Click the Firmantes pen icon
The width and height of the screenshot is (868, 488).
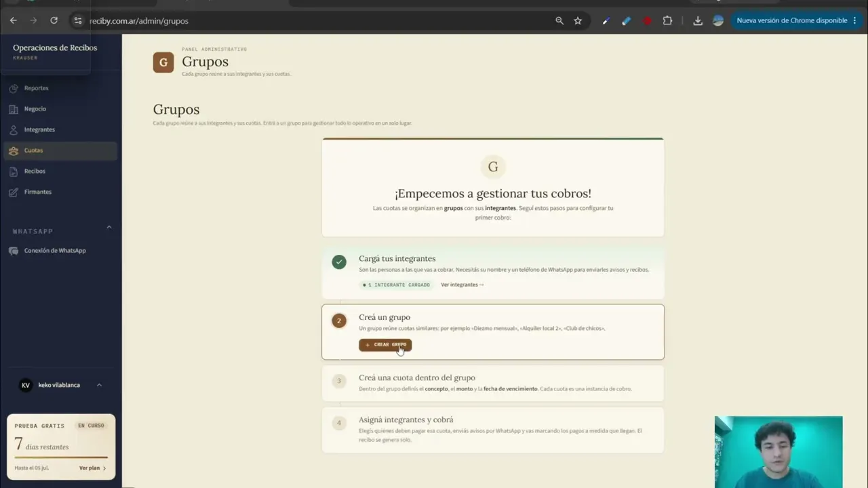click(14, 192)
